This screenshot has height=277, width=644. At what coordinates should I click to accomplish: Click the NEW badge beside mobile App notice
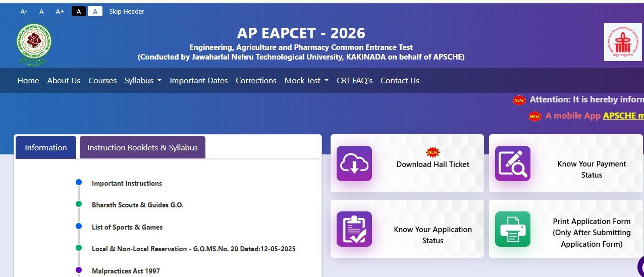(535, 117)
